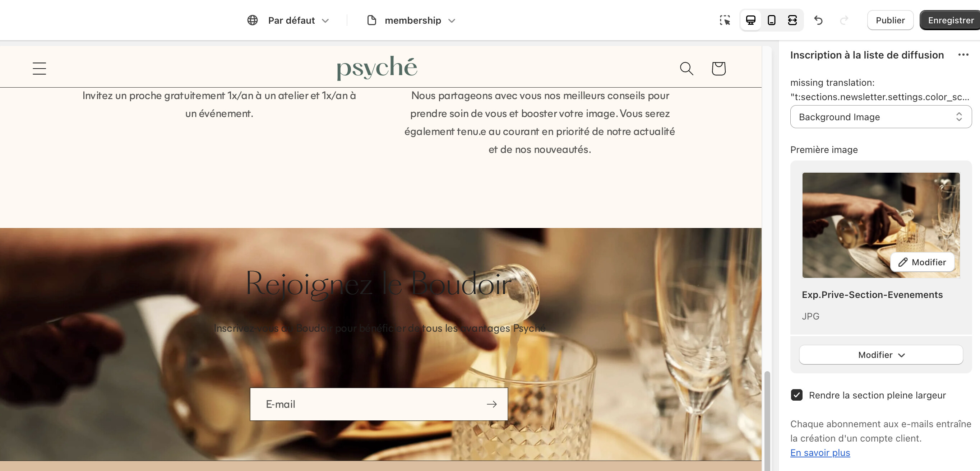980x471 pixels.
Task: Expand the Modifier dropdown below the image
Action: click(881, 355)
